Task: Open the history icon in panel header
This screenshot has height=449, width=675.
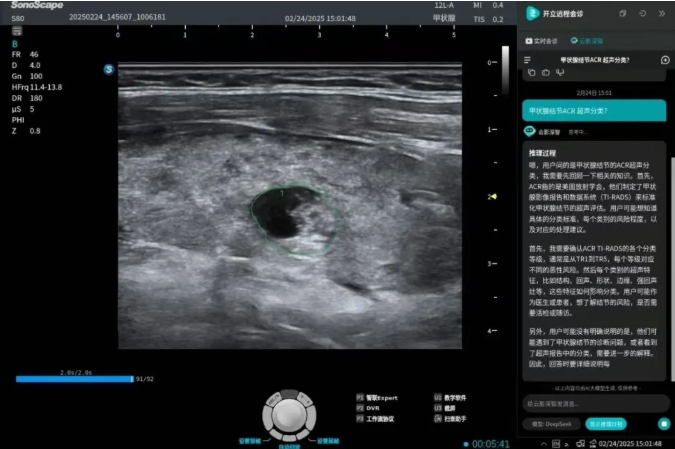Action: [642, 14]
